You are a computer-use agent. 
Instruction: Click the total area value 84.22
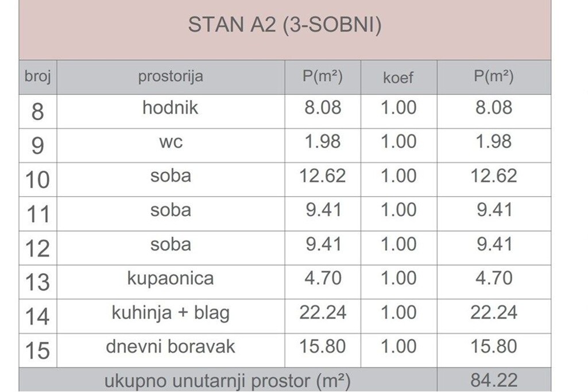(x=494, y=380)
